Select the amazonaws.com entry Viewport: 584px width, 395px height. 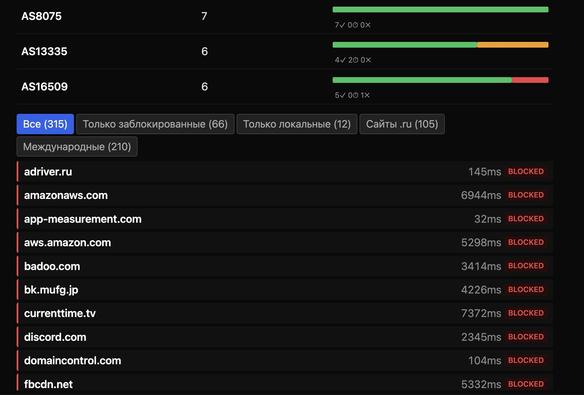(x=285, y=195)
